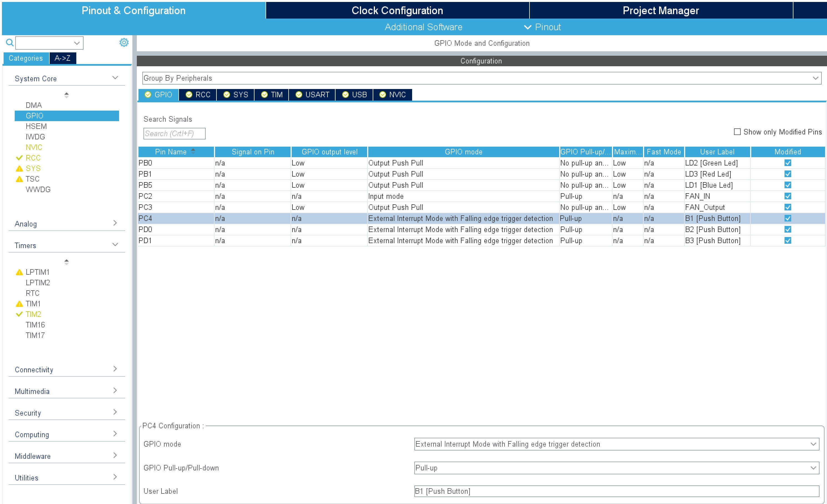The image size is (827, 504).
Task: Enable Show only Modified Pins checkbox
Action: coord(737,132)
